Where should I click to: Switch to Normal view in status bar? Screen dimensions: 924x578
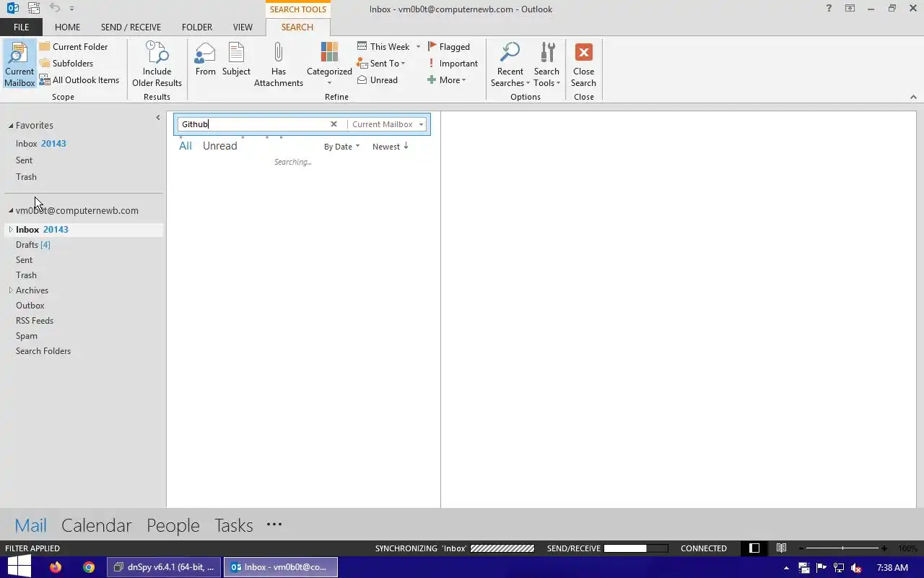point(754,548)
